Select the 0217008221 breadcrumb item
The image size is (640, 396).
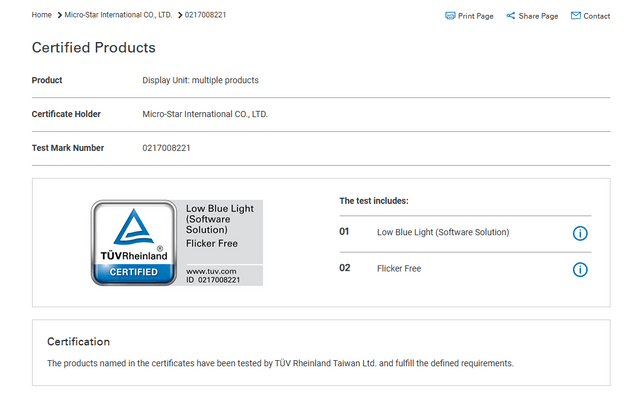(x=205, y=15)
